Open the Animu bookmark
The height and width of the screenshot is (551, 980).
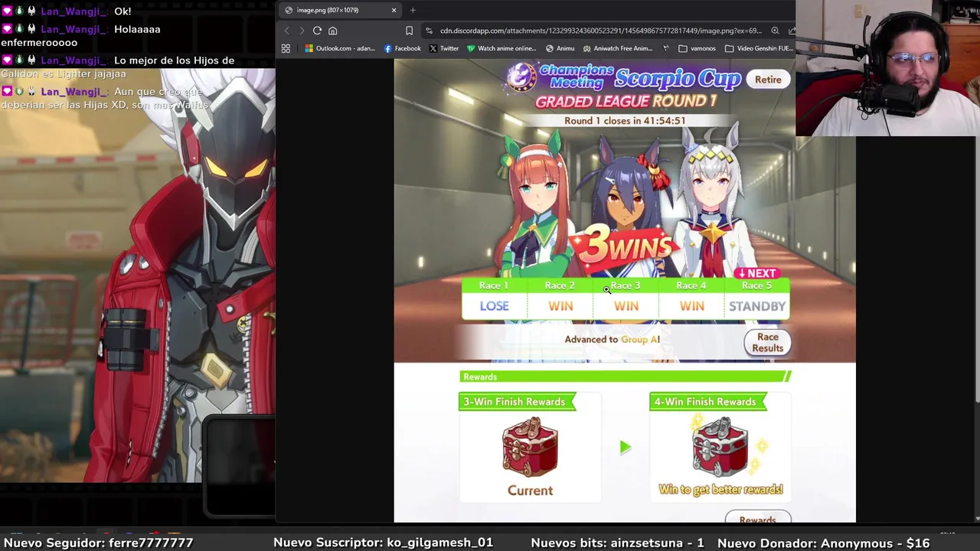560,48
